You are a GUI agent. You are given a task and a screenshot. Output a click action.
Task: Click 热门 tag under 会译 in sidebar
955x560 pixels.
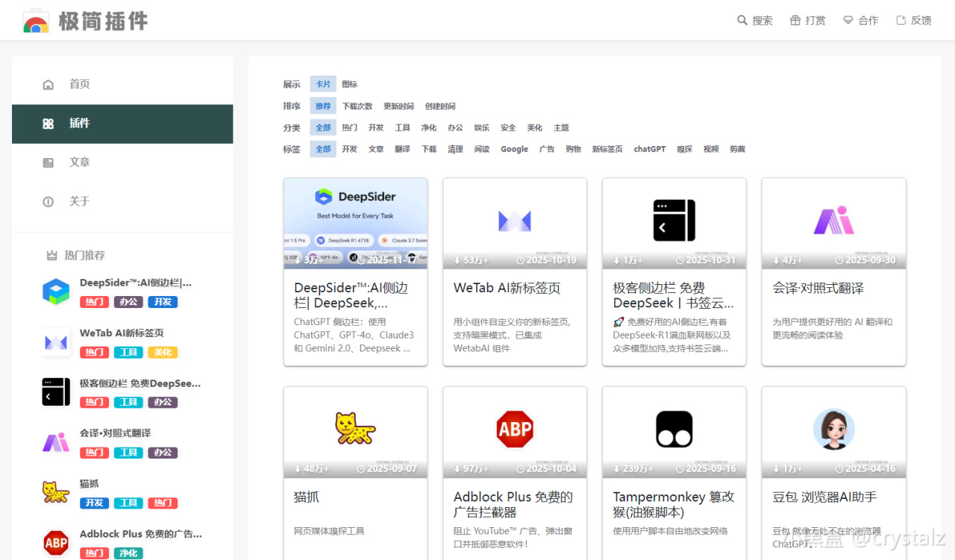(x=95, y=453)
